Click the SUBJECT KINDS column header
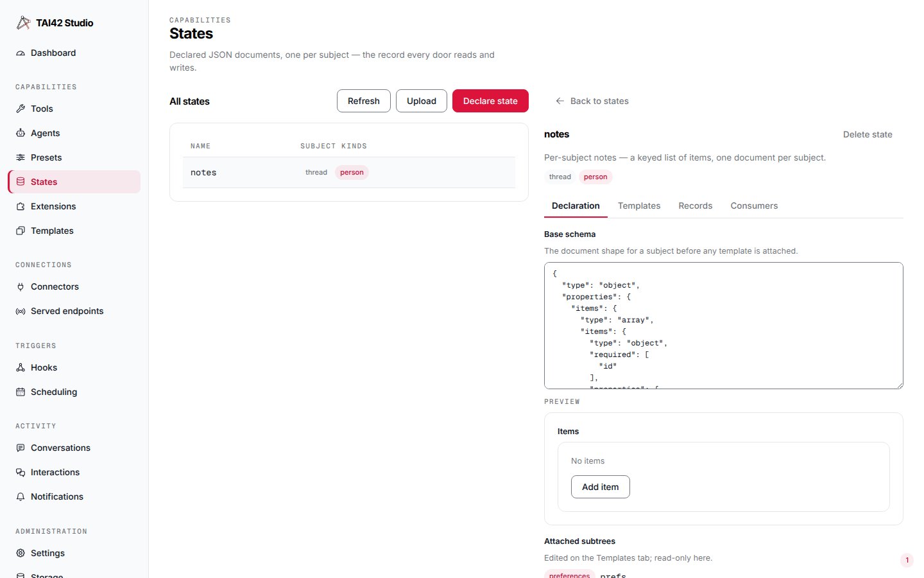Viewport: 924px width, 578px height. coord(334,146)
